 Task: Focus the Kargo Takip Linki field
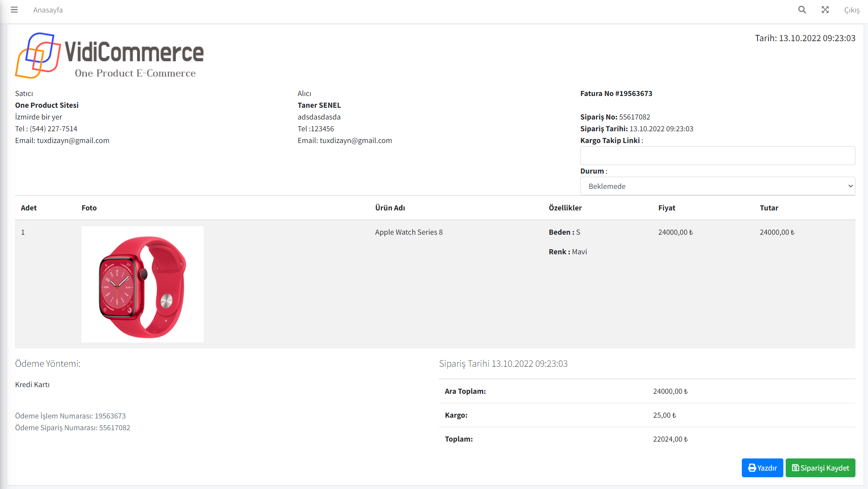tap(718, 156)
